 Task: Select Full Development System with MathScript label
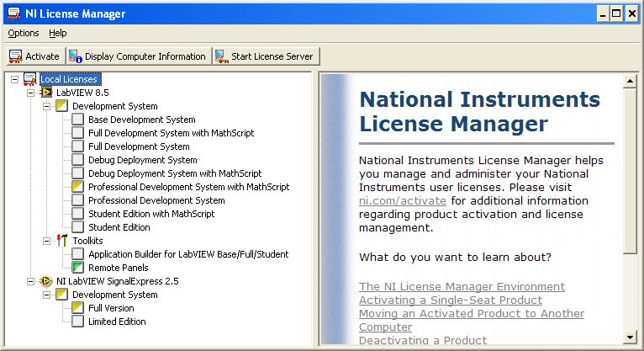click(171, 133)
